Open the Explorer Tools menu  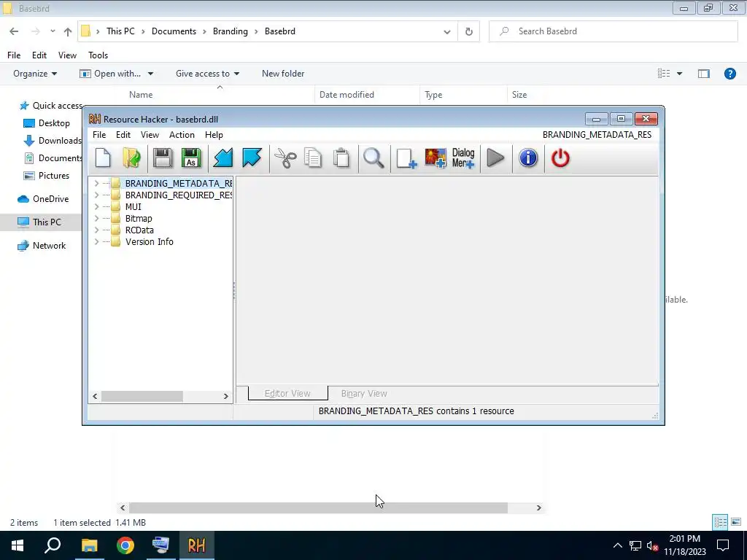[98, 55]
